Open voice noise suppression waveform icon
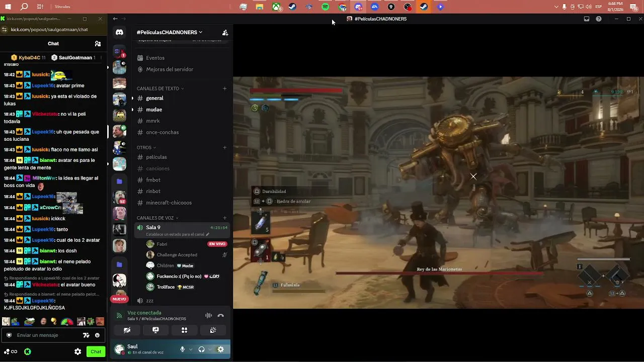The height and width of the screenshot is (362, 644). point(208,315)
